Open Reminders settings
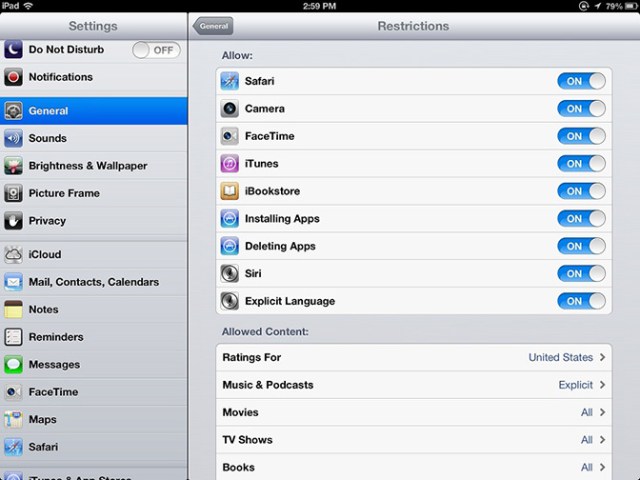The width and height of the screenshot is (640, 480). (x=94, y=337)
